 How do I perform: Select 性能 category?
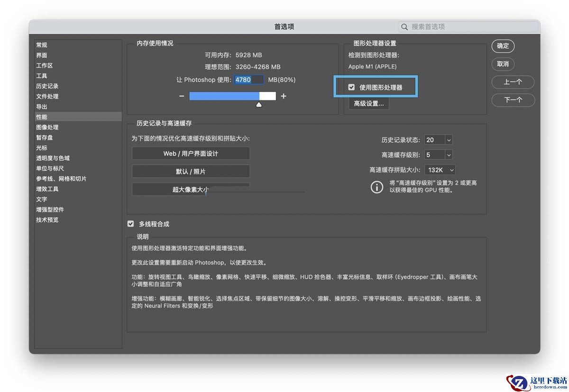click(78, 117)
